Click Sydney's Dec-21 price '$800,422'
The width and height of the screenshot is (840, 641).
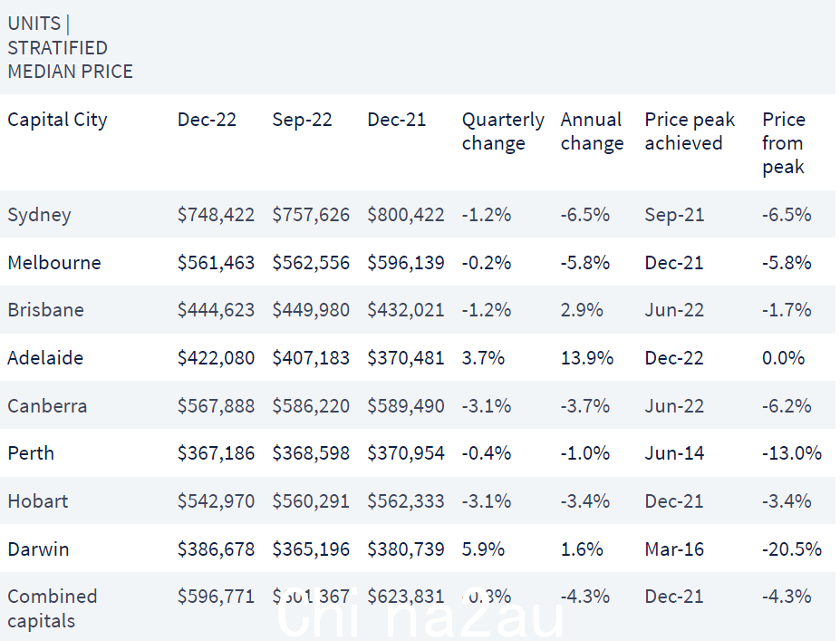click(x=406, y=215)
